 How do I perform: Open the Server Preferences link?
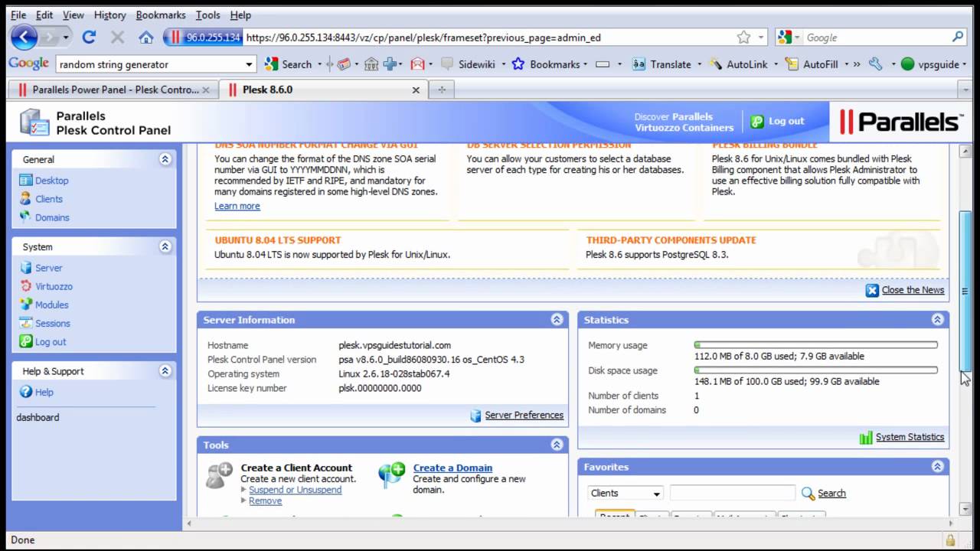(x=524, y=416)
